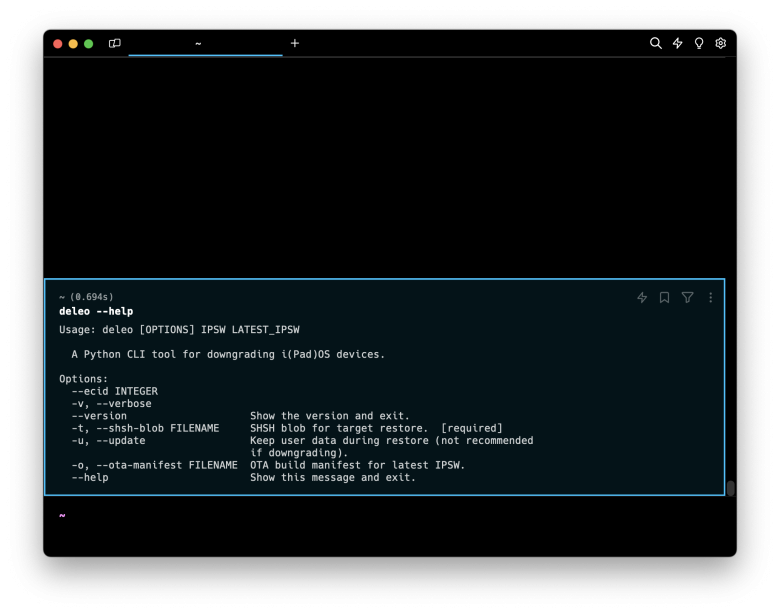Toggle the panel icon beside the window controls
Viewport: 780px width, 614px height.
[114, 43]
